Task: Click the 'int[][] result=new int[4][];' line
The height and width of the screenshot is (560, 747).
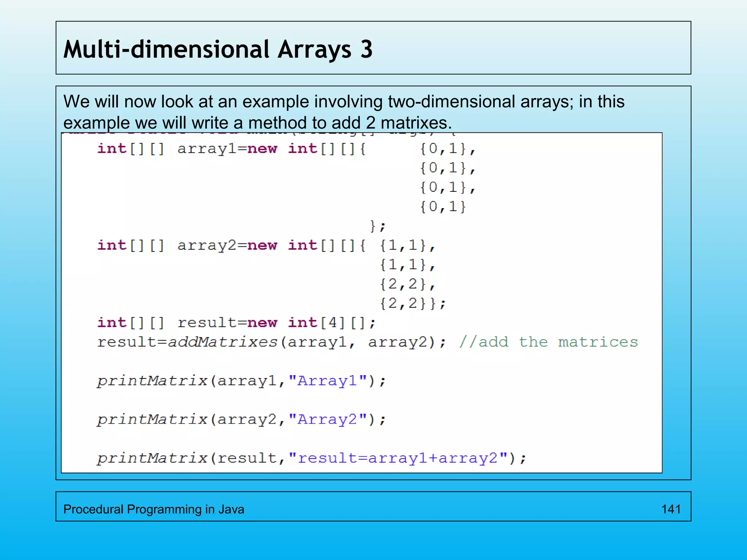Action: pyautogui.click(x=236, y=323)
